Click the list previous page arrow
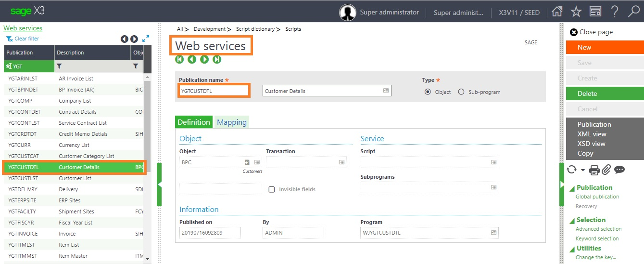644x264 pixels. tap(125, 39)
